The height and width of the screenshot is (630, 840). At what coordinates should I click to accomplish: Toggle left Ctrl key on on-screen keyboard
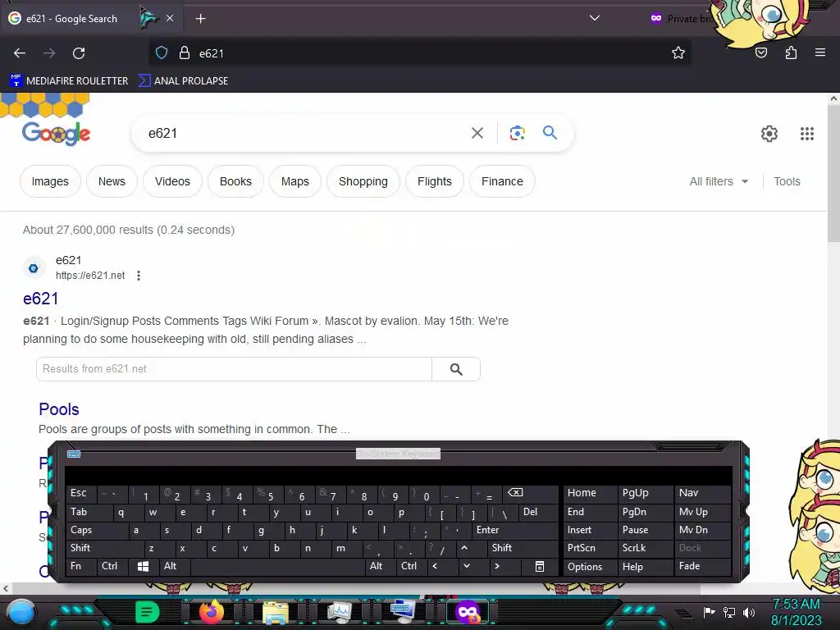(113, 566)
